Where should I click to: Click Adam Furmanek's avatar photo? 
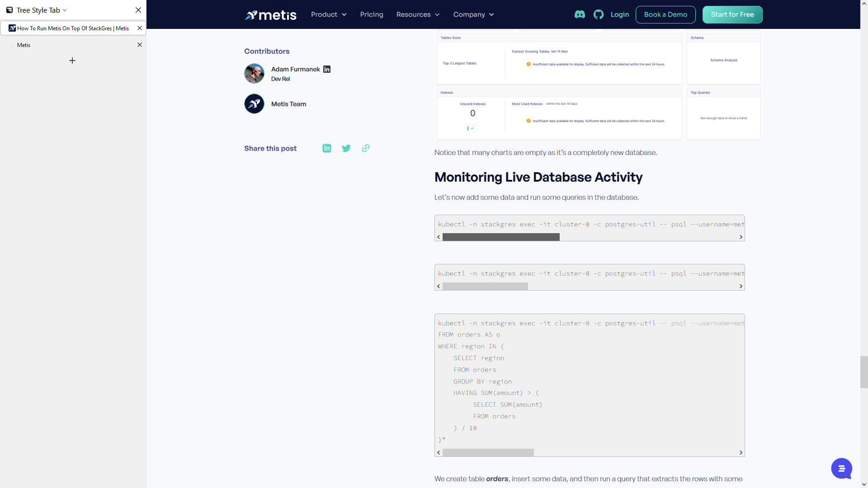pyautogui.click(x=254, y=73)
